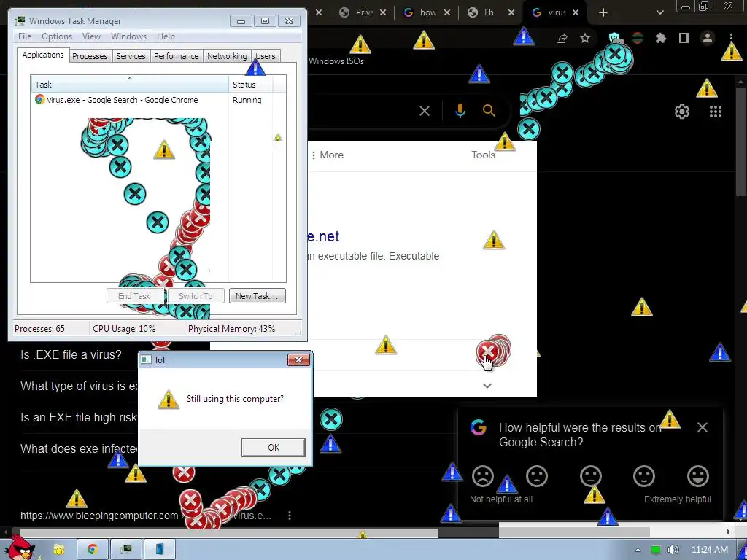Viewport: 747px width, 560px height.
Task: Close the lol message dialog
Action: [x=298, y=359]
